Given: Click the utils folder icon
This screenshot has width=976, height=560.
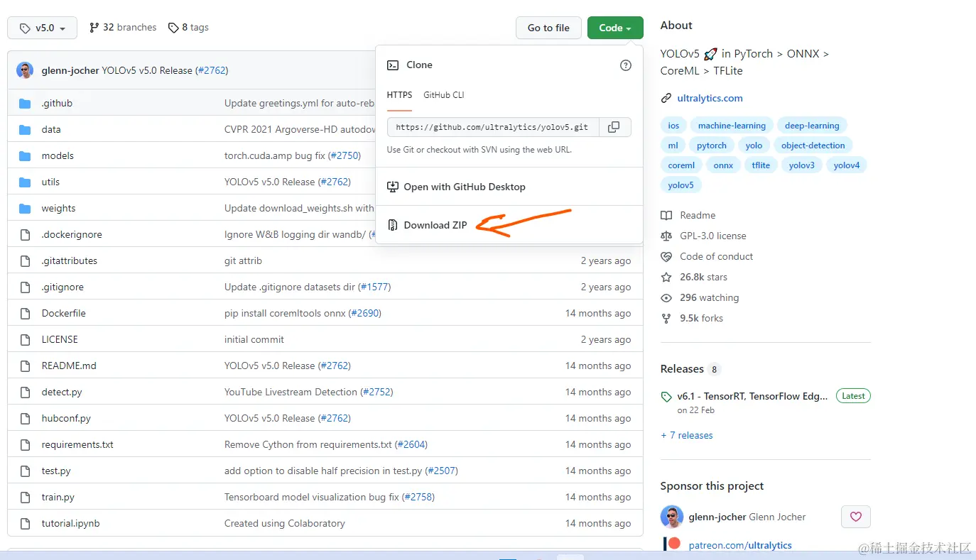Looking at the screenshot, I should (25, 182).
